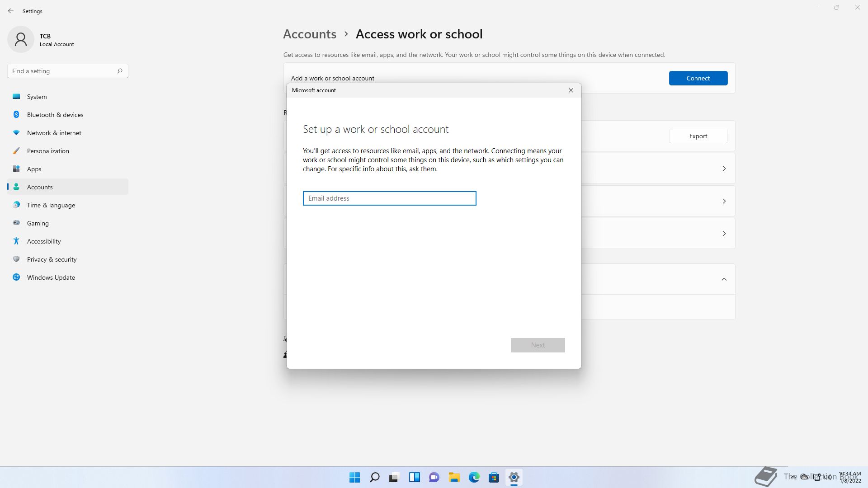The width and height of the screenshot is (868, 488).
Task: Select Apps in the sidebar menu
Action: point(34,169)
